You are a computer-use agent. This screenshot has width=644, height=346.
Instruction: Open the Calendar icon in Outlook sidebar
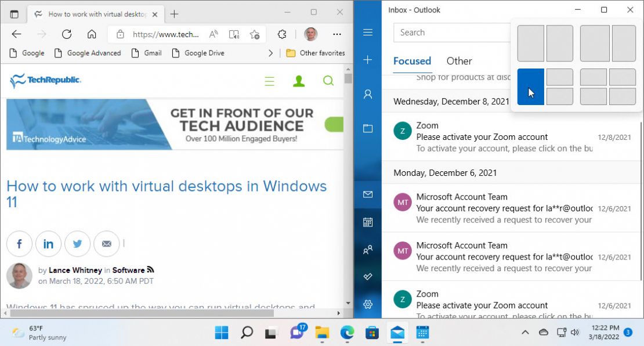tap(368, 221)
